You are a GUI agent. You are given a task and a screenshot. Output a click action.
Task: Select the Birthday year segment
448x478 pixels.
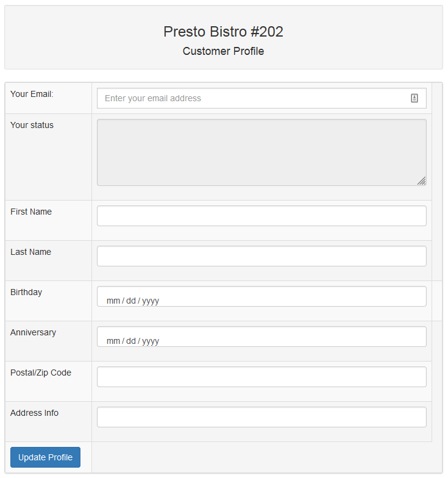[151, 301]
